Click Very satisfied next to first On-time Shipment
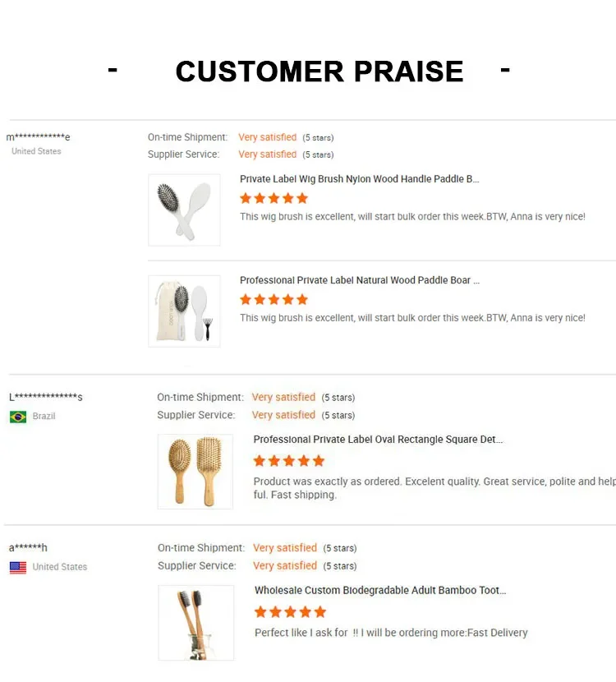This screenshot has height=682, width=616. pyautogui.click(x=268, y=137)
